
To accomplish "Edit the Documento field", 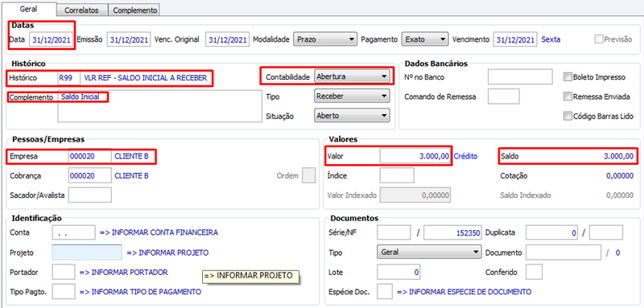I will [563, 253].
